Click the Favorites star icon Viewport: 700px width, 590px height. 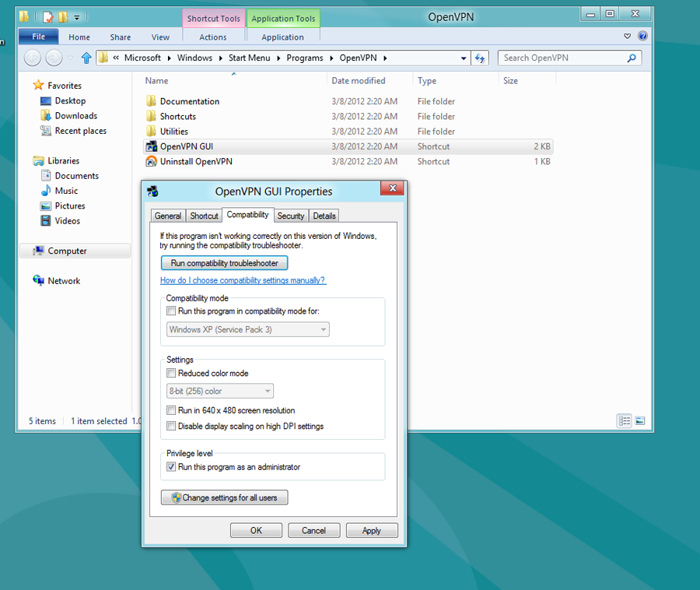click(x=38, y=85)
